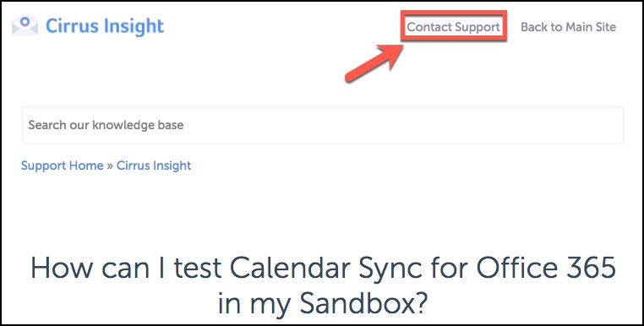Viewport: 644px width, 326px height.
Task: Click the word Home in Support Home
Action: coord(86,166)
